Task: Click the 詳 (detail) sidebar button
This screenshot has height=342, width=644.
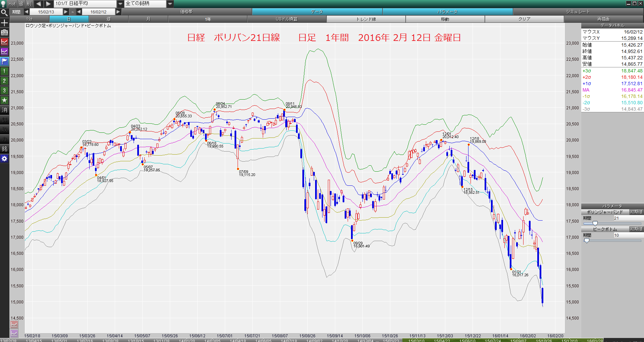Action: click(x=4, y=120)
